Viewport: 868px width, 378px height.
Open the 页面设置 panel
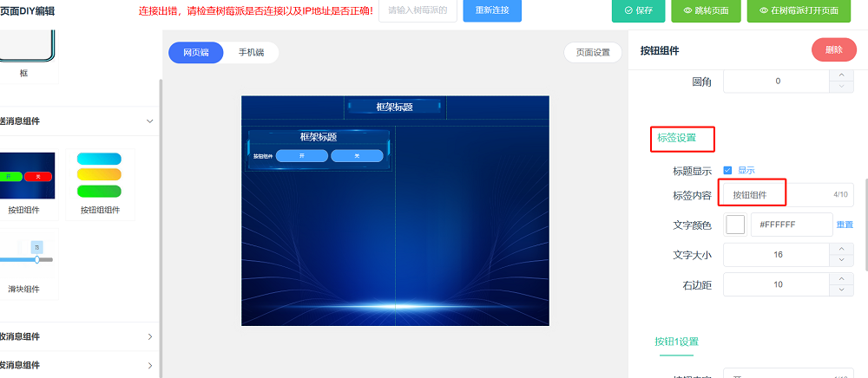(593, 53)
